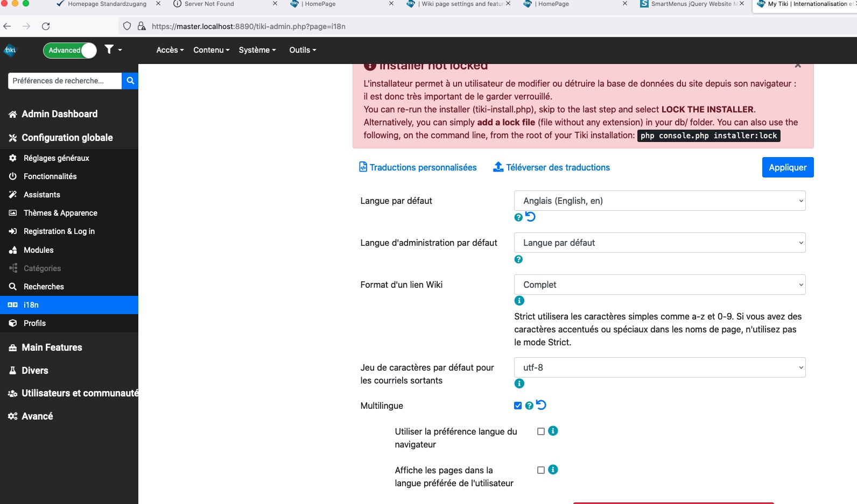Open the Accès menu
This screenshot has width=857, height=504.
[170, 50]
